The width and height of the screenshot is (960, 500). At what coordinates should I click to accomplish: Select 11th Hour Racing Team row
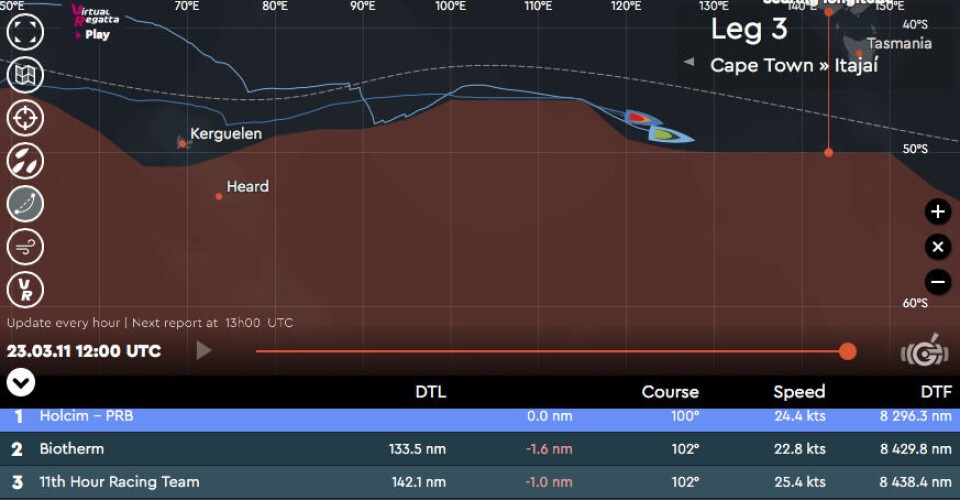[480, 482]
